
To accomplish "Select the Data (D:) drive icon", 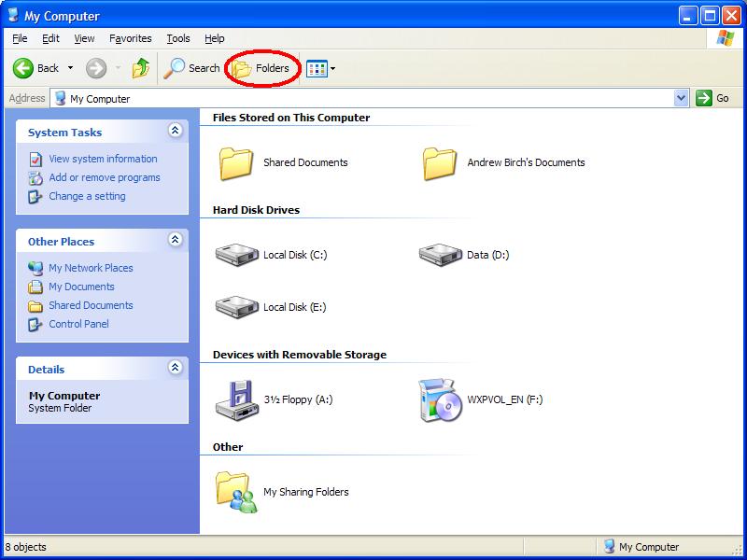I will coord(440,255).
